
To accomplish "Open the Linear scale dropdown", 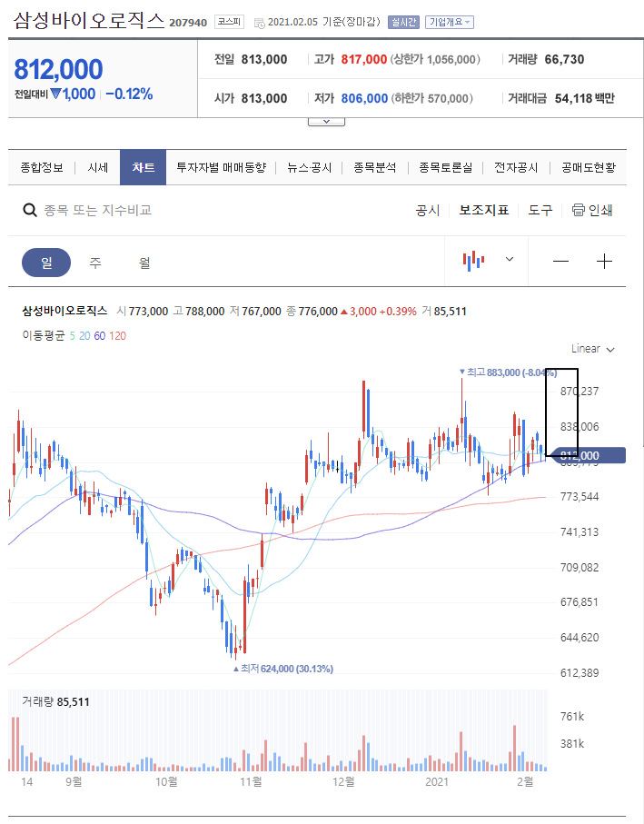I will [x=592, y=349].
